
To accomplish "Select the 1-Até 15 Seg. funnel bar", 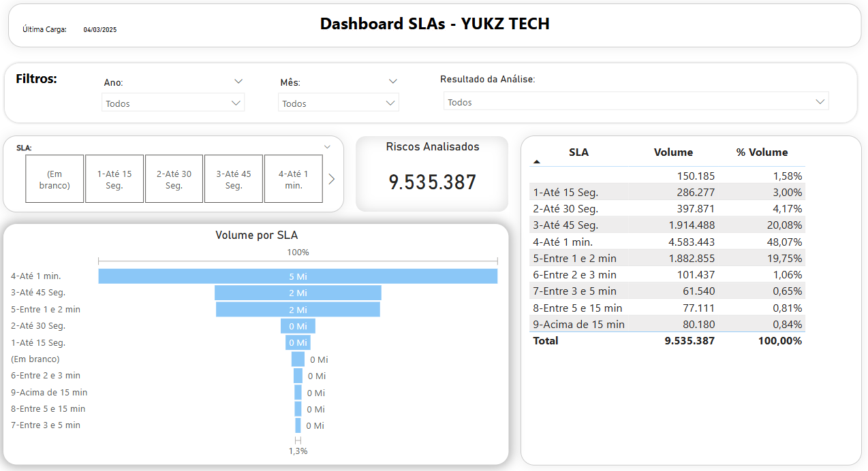I will pyautogui.click(x=298, y=342).
